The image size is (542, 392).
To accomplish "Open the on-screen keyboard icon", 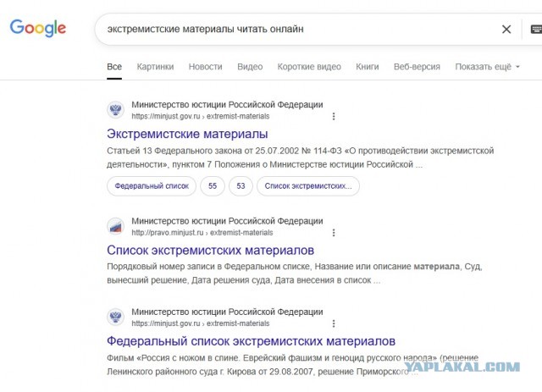I will coord(536,30).
